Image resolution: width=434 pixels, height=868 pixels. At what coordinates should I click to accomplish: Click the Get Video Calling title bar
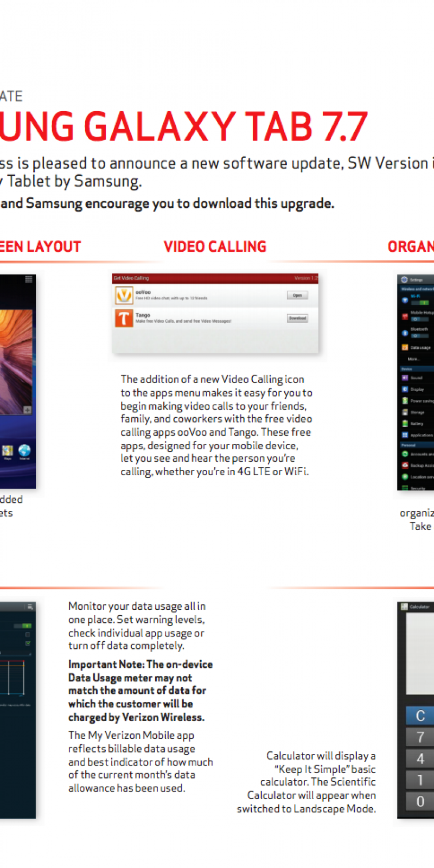point(215,278)
